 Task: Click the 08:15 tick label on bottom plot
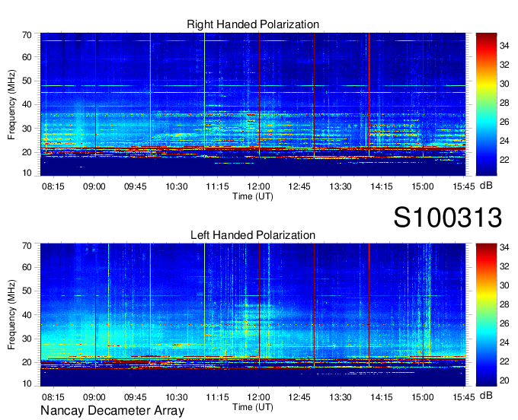click(x=53, y=397)
